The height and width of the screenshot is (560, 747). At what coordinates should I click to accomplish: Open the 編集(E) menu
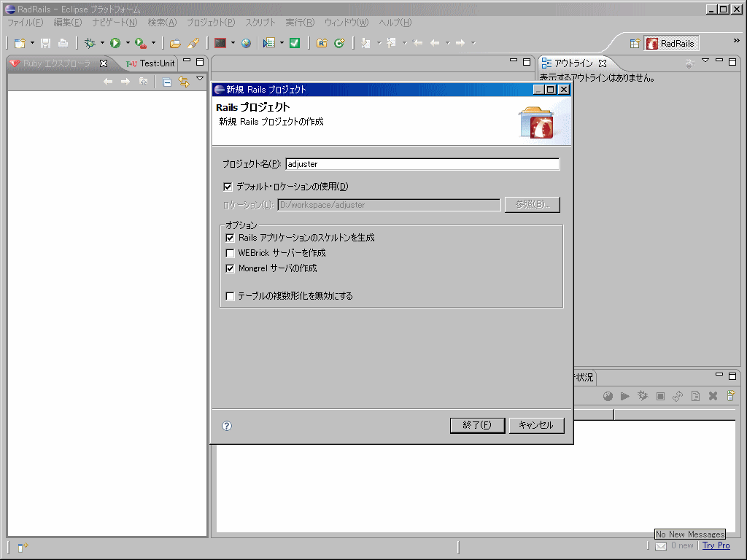coord(68,23)
